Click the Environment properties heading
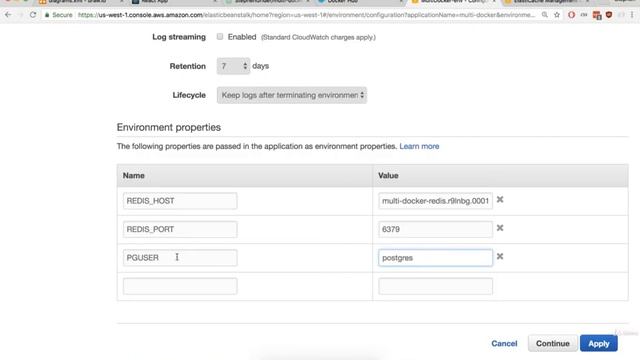 (169, 127)
